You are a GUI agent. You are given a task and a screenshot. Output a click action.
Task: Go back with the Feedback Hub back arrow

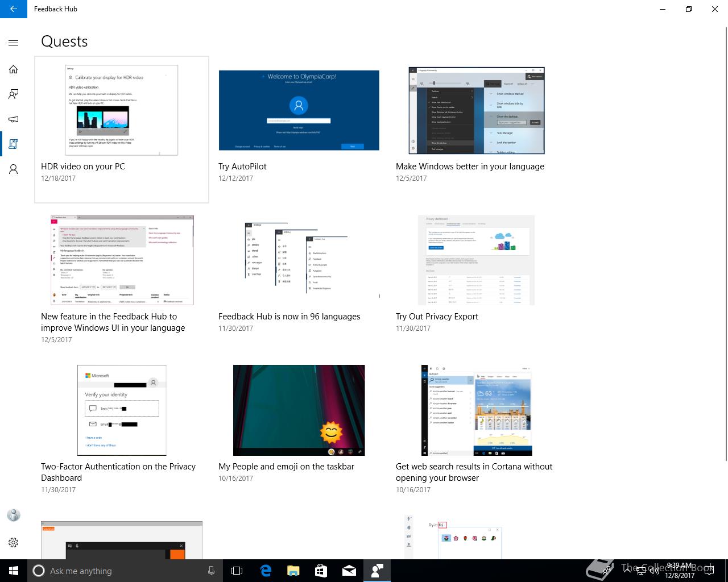click(14, 9)
